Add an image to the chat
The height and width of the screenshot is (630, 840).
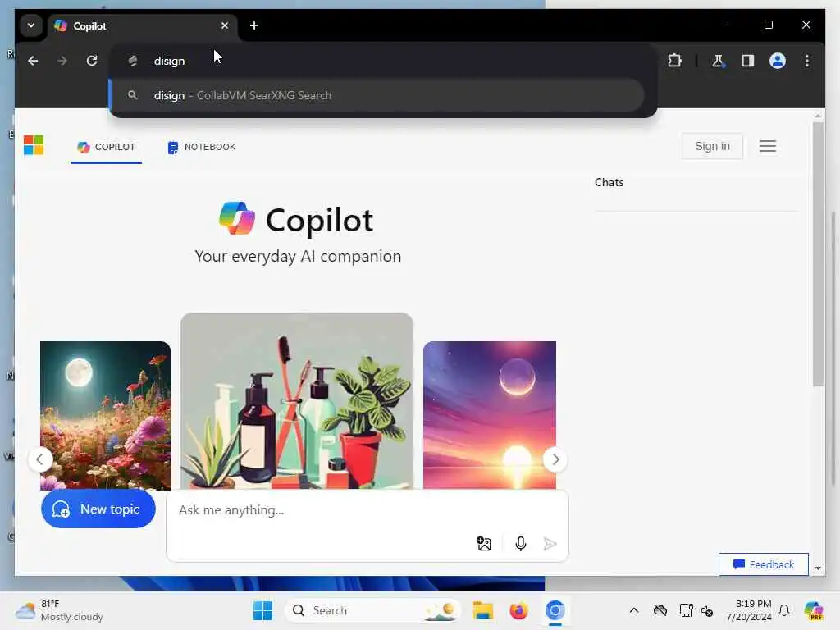pyautogui.click(x=484, y=544)
